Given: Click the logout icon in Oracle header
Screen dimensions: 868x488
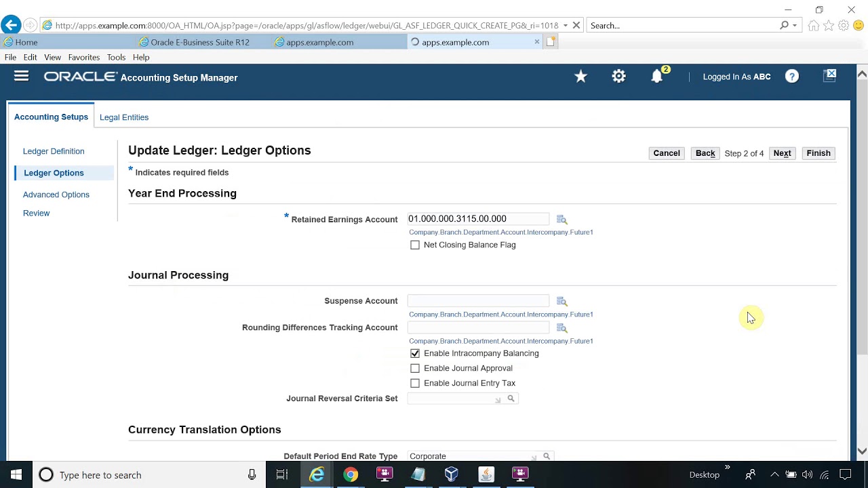Looking at the screenshot, I should pyautogui.click(x=830, y=75).
